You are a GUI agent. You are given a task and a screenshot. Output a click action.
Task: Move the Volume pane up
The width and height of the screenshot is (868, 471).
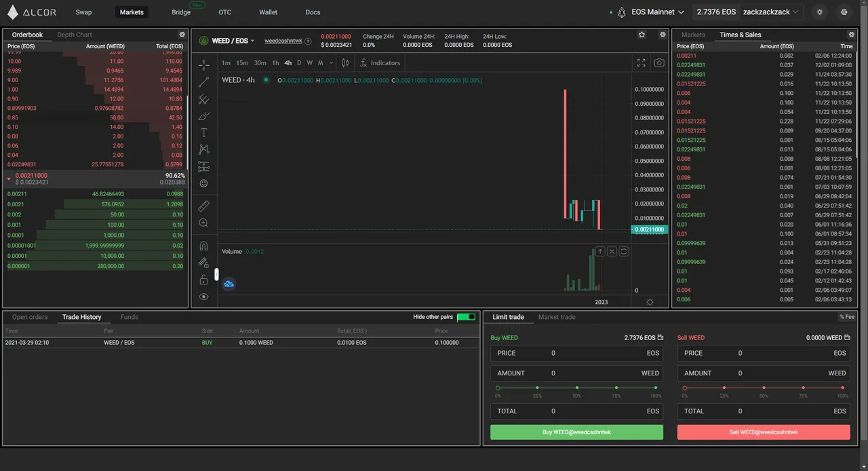pyautogui.click(x=600, y=251)
